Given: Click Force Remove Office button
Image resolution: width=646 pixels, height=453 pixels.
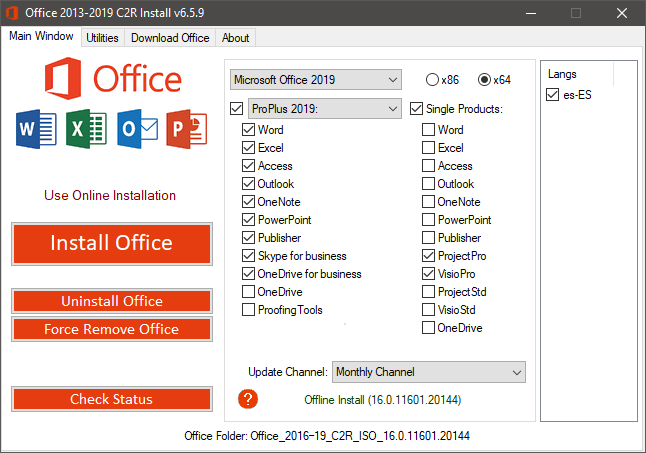Looking at the screenshot, I should pyautogui.click(x=112, y=329).
